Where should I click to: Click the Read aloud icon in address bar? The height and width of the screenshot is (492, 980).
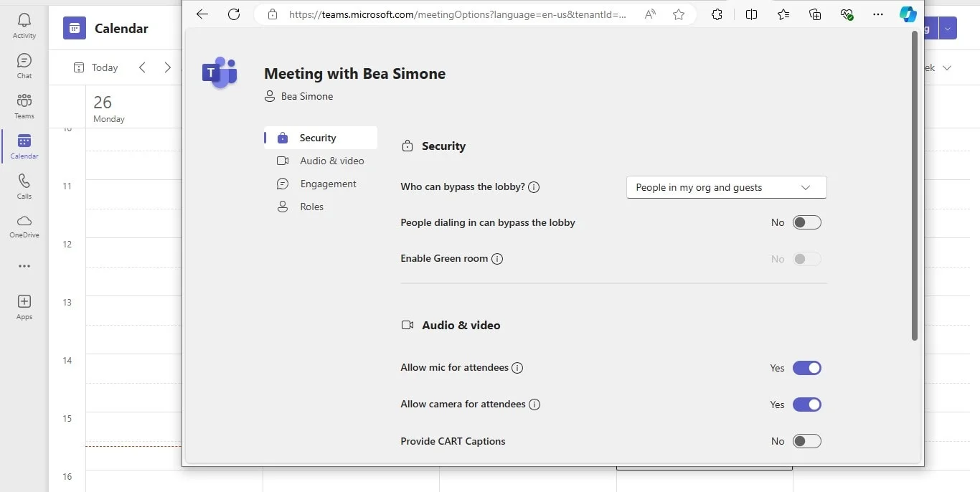(x=650, y=14)
